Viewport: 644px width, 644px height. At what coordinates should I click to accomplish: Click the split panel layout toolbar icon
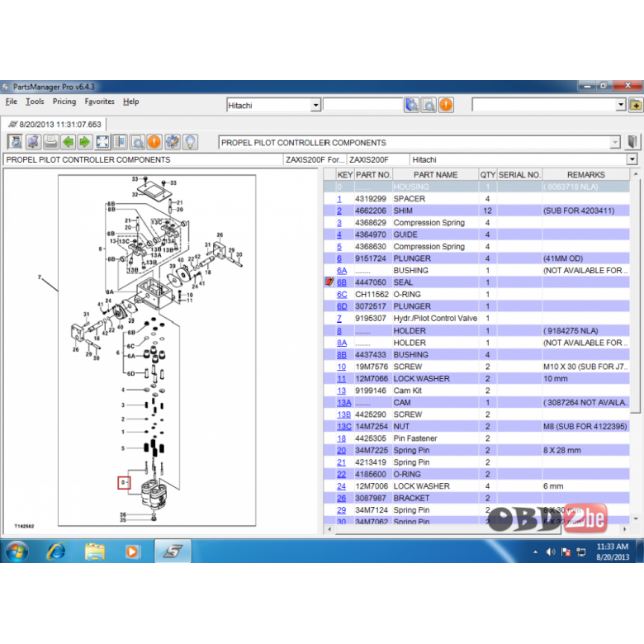pyautogui.click(x=120, y=142)
